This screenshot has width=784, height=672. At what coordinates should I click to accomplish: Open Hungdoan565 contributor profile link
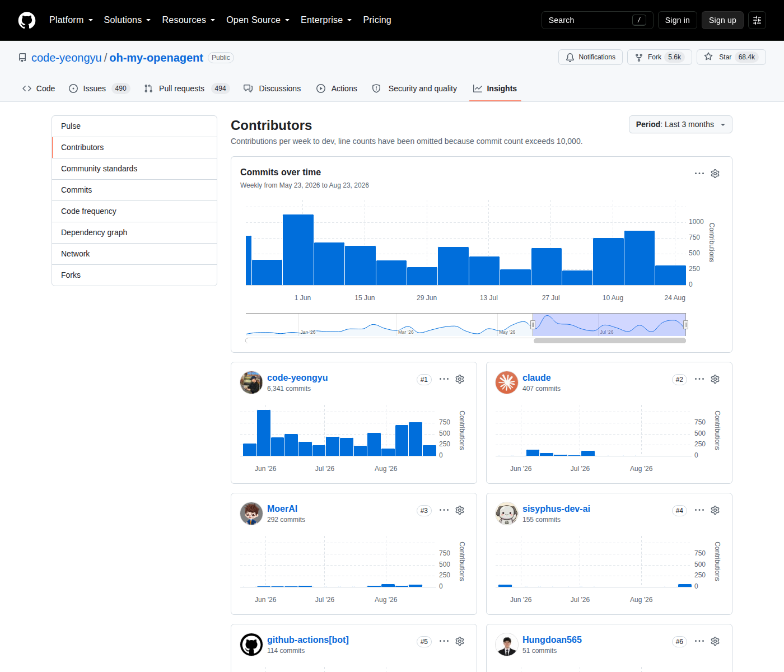552,640
